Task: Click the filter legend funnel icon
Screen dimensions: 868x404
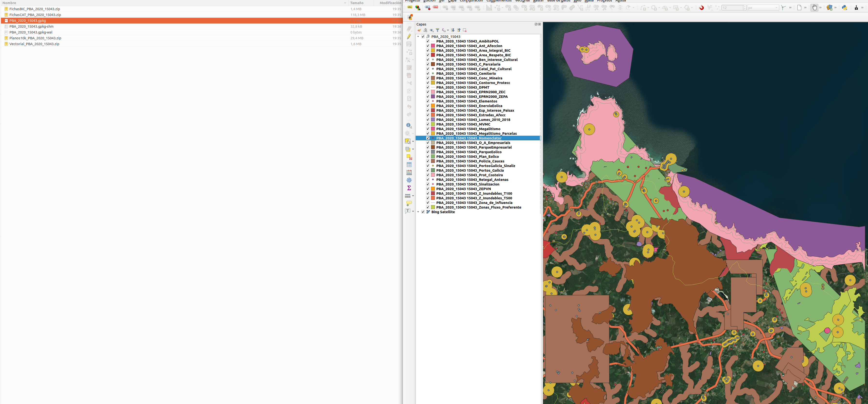Action: point(437,30)
